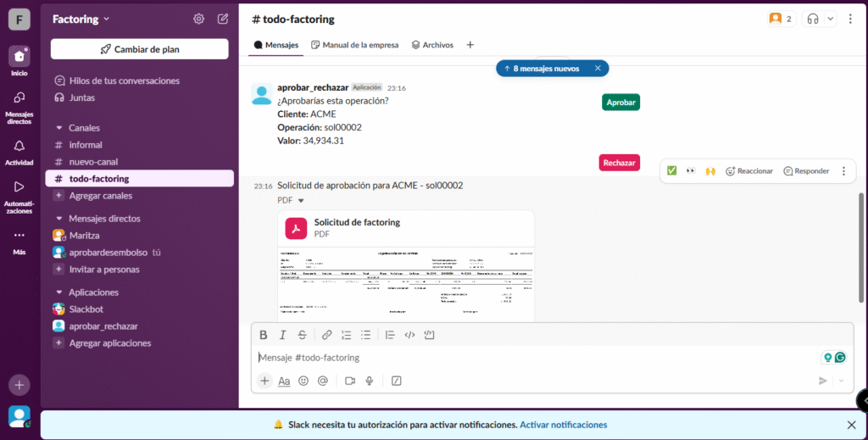Toggle the text formatting Aa button

[x=284, y=381]
